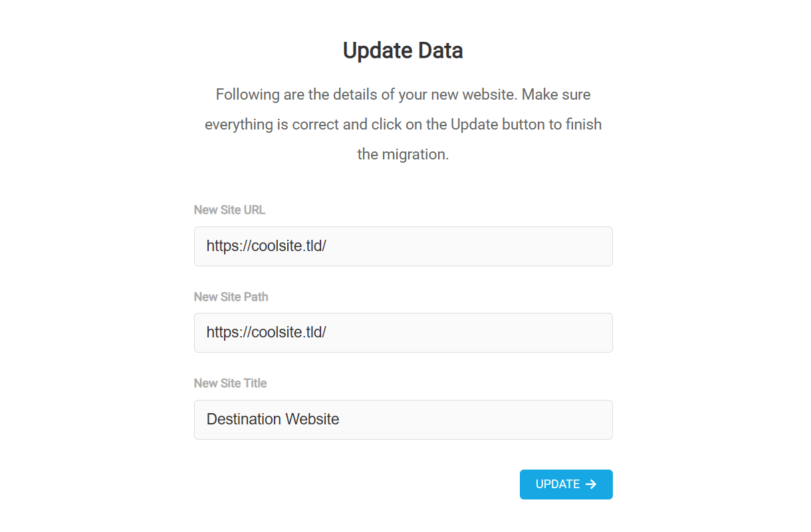
Task: Click the UPDATE button to finish migration
Action: (x=566, y=484)
